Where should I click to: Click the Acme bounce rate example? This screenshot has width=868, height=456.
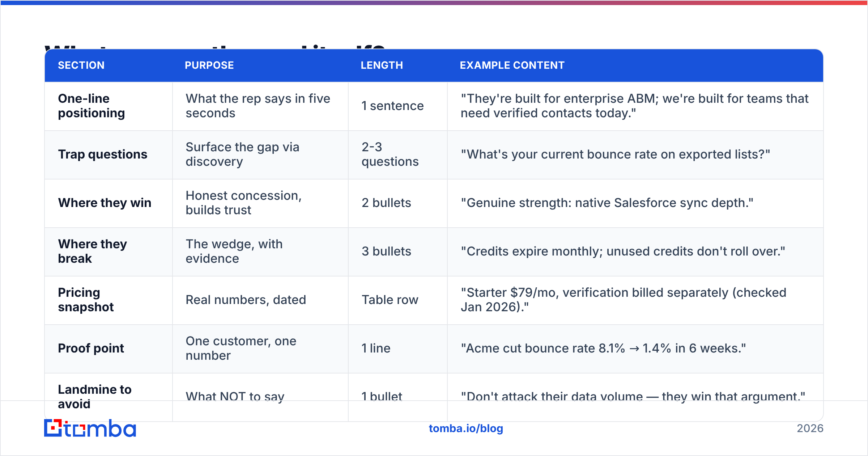(x=603, y=349)
